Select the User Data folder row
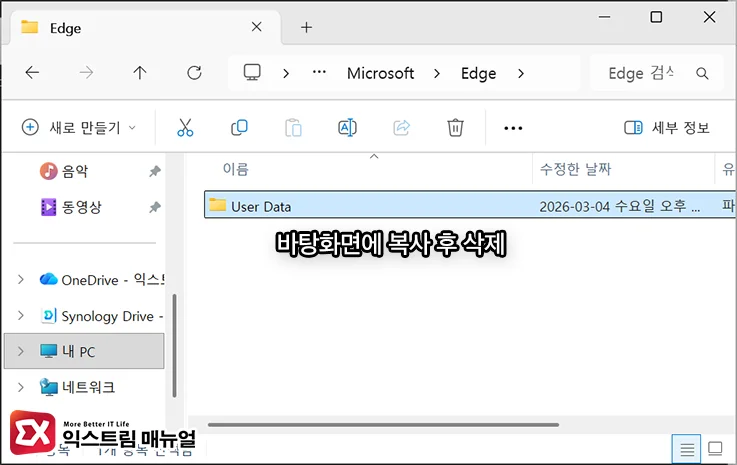This screenshot has width=737, height=465. coord(470,205)
